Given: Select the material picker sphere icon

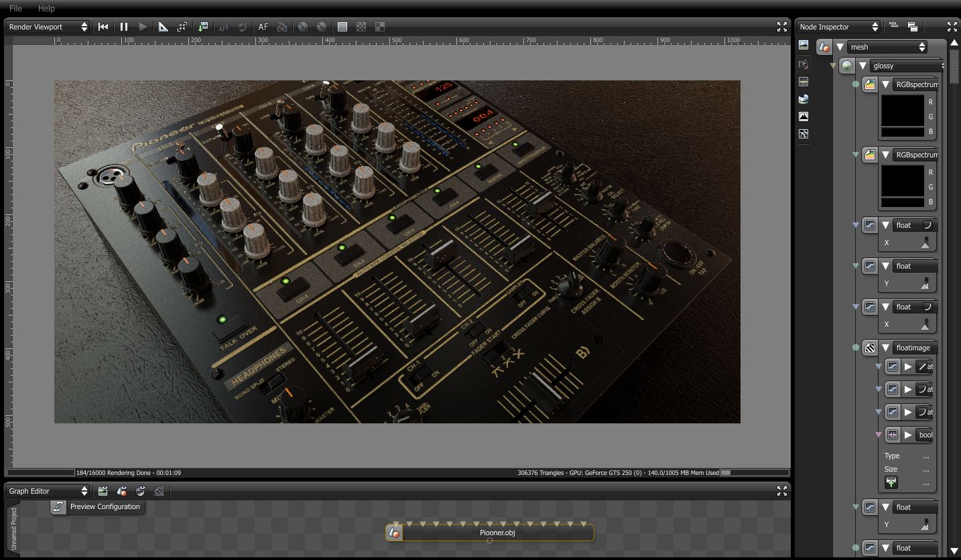Looking at the screenshot, I should click(x=242, y=27).
